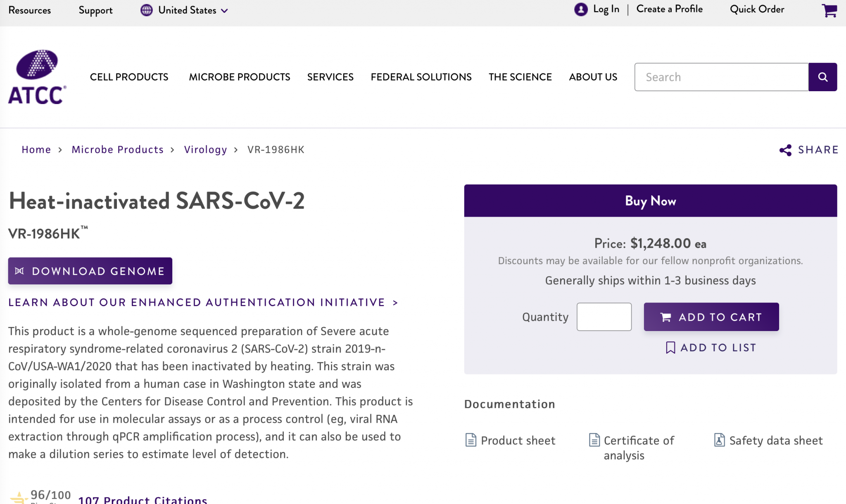
Task: Click the globe icon next to United States
Action: (x=146, y=10)
